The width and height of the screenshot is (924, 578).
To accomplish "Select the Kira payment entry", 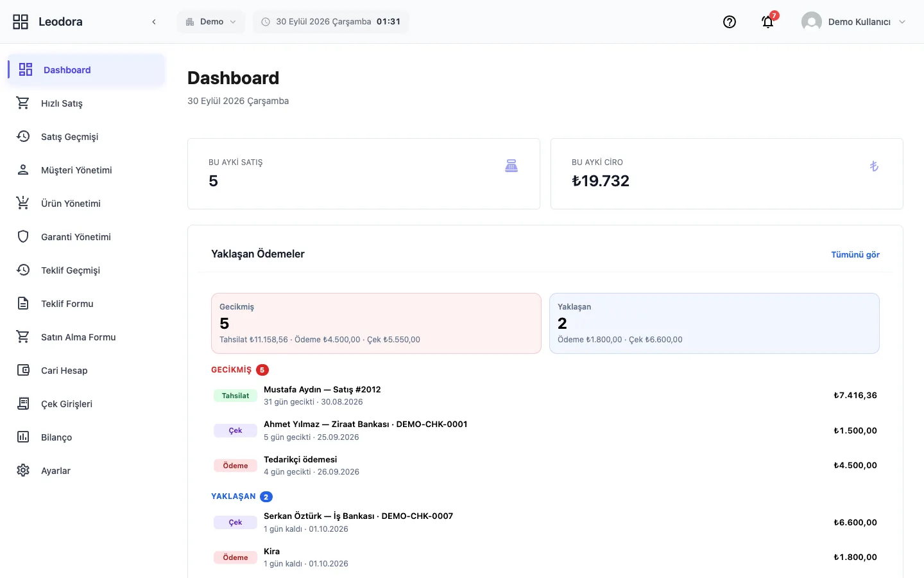I will click(x=545, y=557).
